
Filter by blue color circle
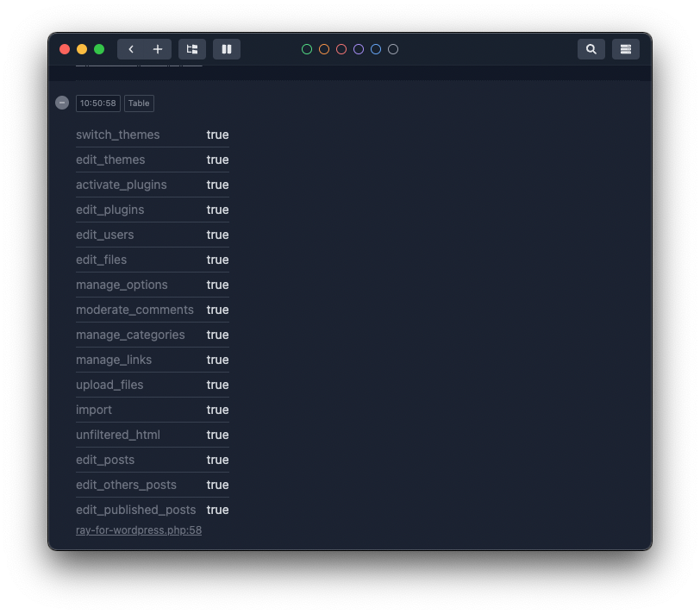[x=376, y=49]
